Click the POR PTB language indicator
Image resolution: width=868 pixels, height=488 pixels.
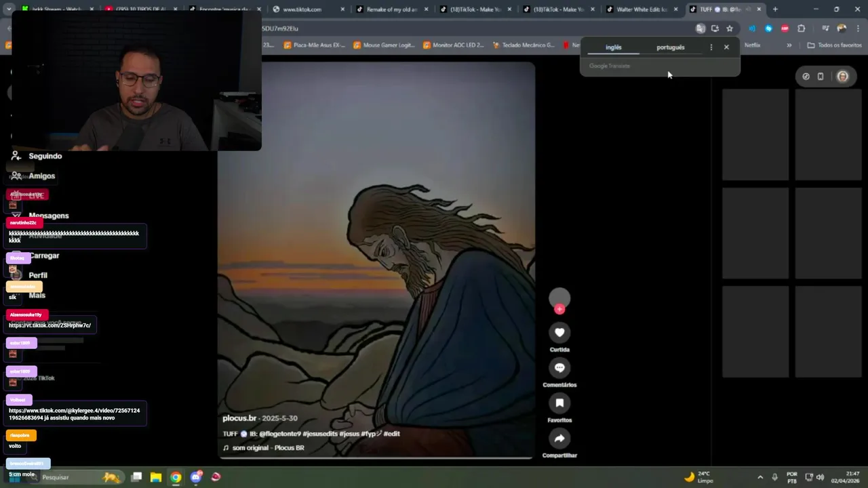pos(792,477)
